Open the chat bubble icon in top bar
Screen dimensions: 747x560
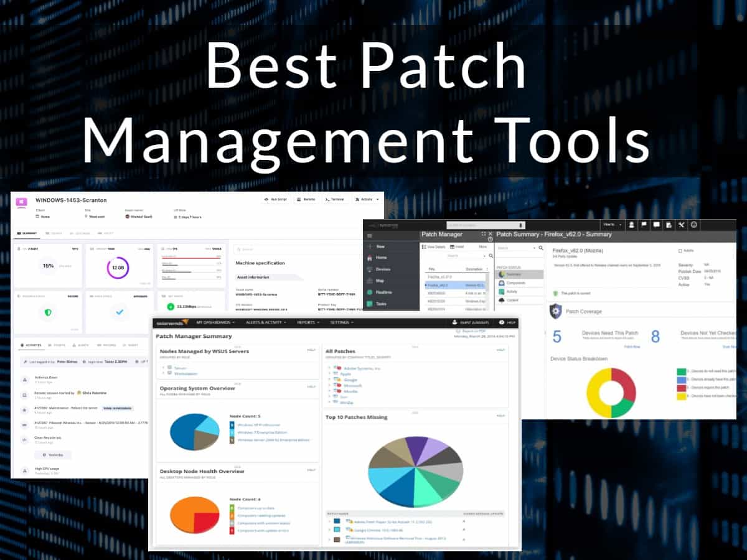coord(656,225)
